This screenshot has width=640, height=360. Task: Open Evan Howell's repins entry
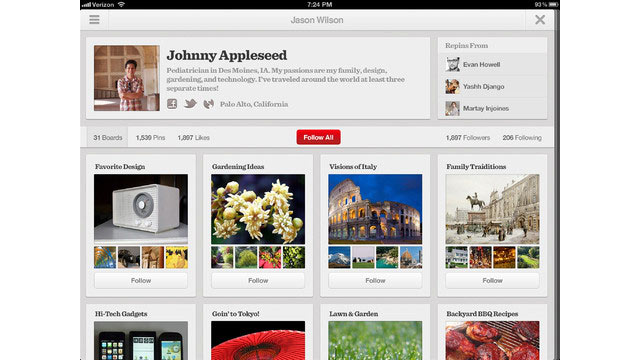click(x=492, y=64)
